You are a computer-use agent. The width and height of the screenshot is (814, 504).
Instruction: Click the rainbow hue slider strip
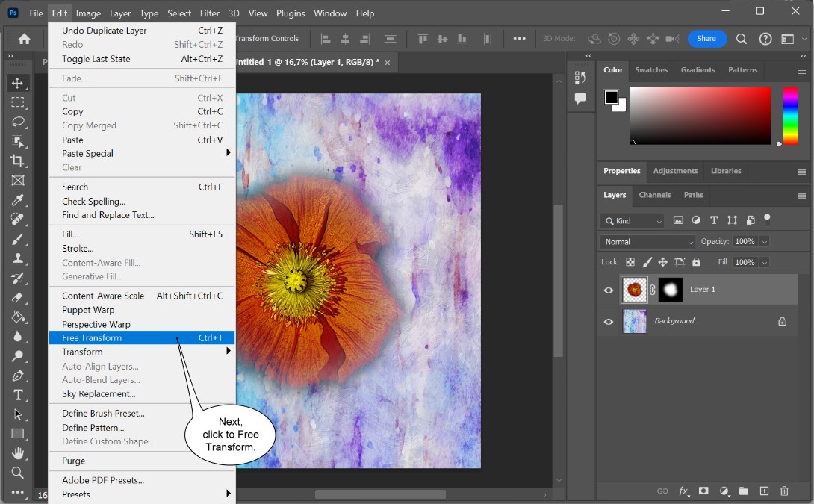point(790,116)
